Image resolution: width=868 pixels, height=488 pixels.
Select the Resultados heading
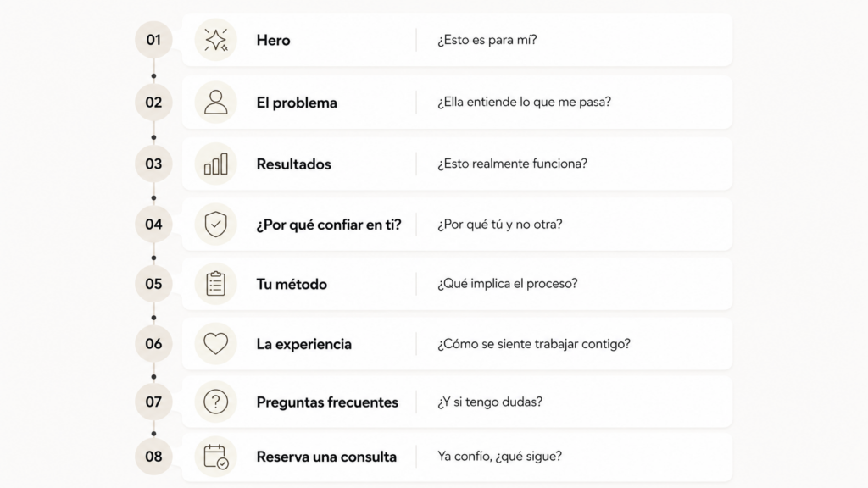[294, 164]
